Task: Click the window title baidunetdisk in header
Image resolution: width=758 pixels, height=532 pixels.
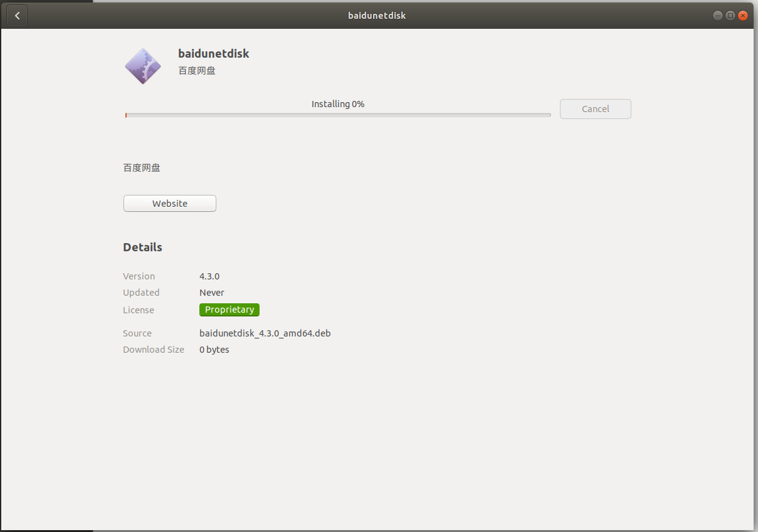Action: [377, 16]
